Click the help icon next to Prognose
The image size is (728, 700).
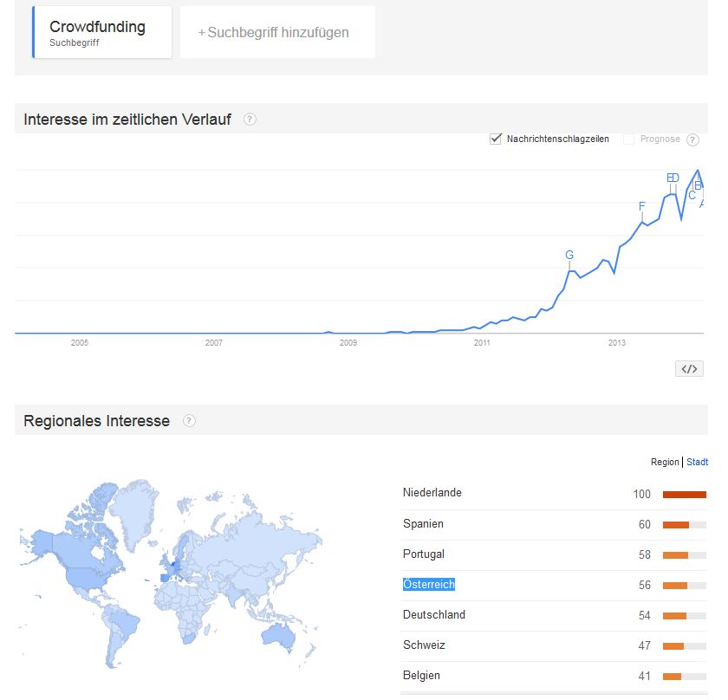coord(692,139)
